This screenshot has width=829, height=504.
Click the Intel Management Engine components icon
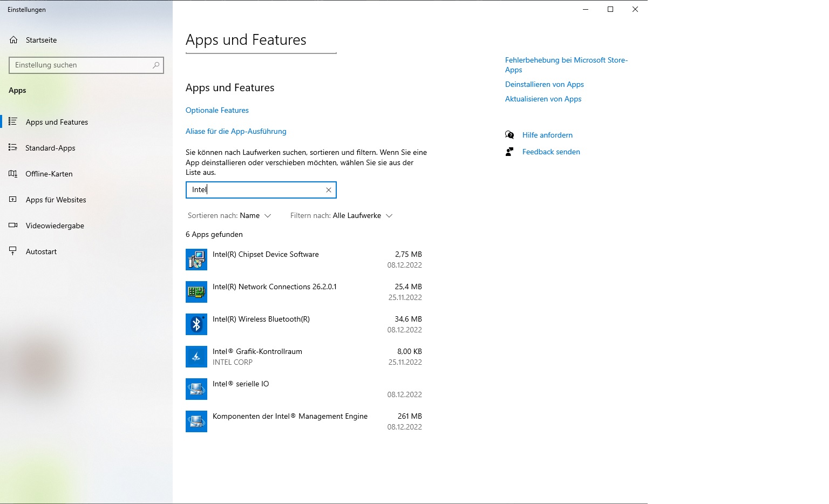coord(196,421)
